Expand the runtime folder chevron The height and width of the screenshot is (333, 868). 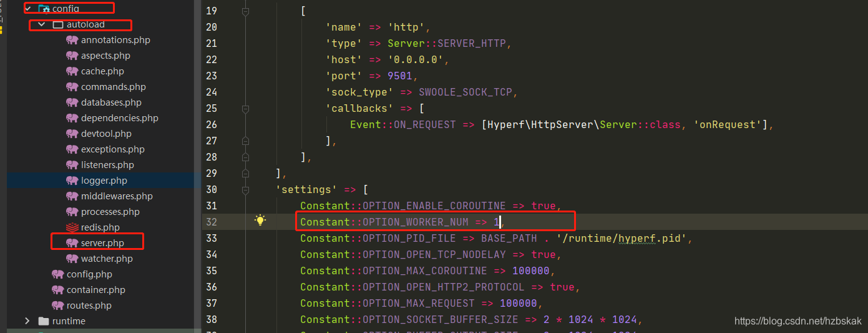pyautogui.click(x=27, y=321)
